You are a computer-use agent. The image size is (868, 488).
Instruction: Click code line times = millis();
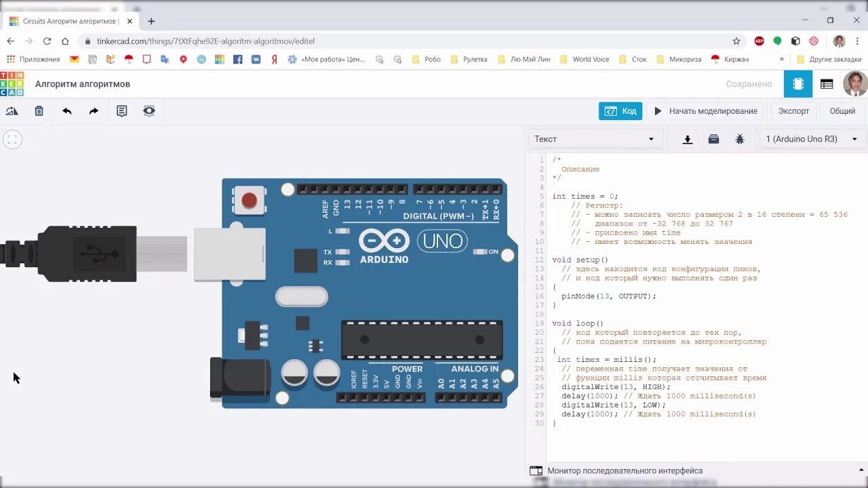(x=607, y=360)
